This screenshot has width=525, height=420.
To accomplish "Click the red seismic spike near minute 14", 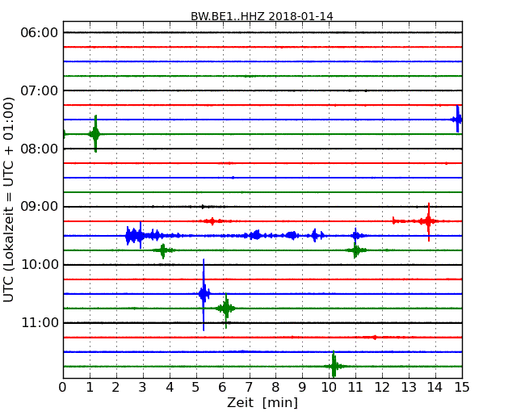I will click(429, 221).
